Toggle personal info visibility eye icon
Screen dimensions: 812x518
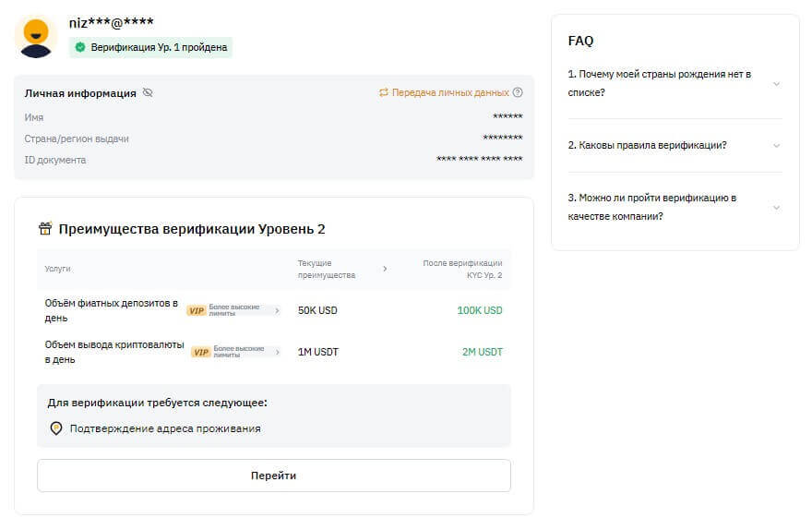[x=148, y=93]
